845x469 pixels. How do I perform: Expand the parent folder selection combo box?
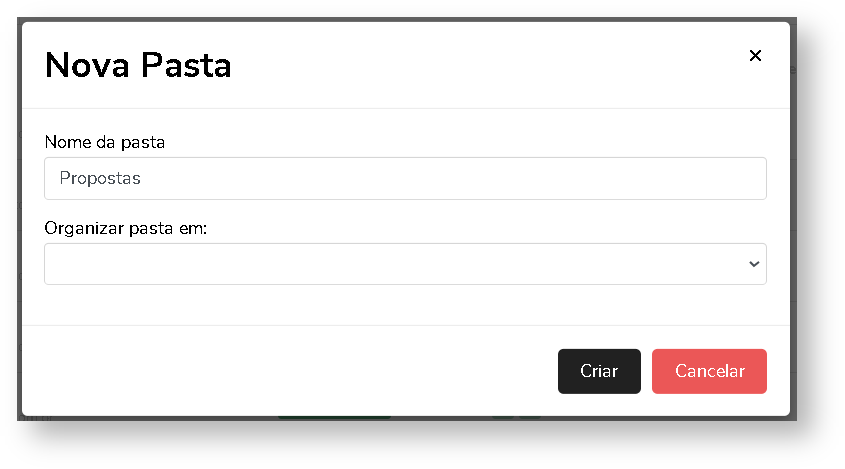point(405,264)
